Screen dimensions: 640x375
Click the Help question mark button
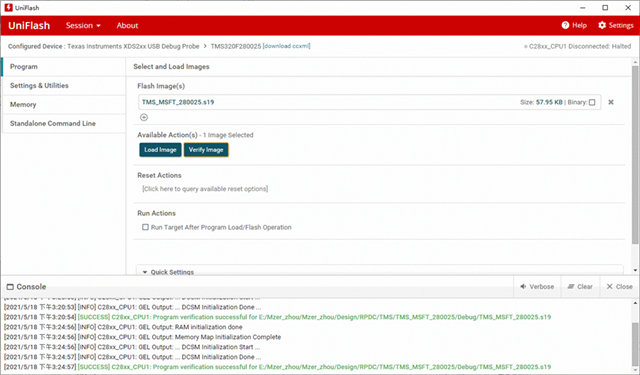[574, 25]
